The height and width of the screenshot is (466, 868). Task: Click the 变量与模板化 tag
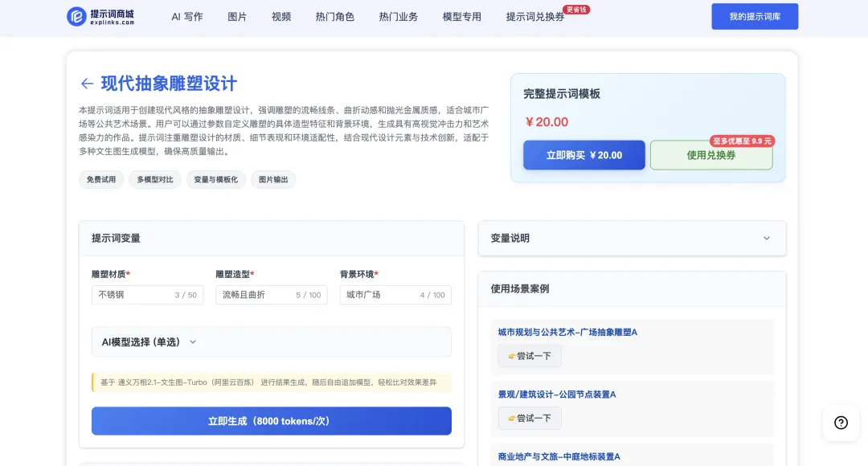pos(216,179)
